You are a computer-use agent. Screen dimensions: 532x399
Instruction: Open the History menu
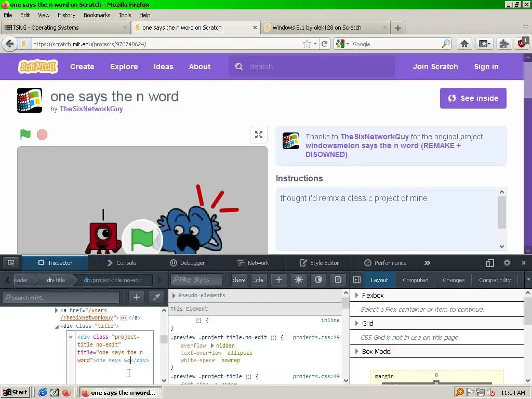pyautogui.click(x=66, y=15)
